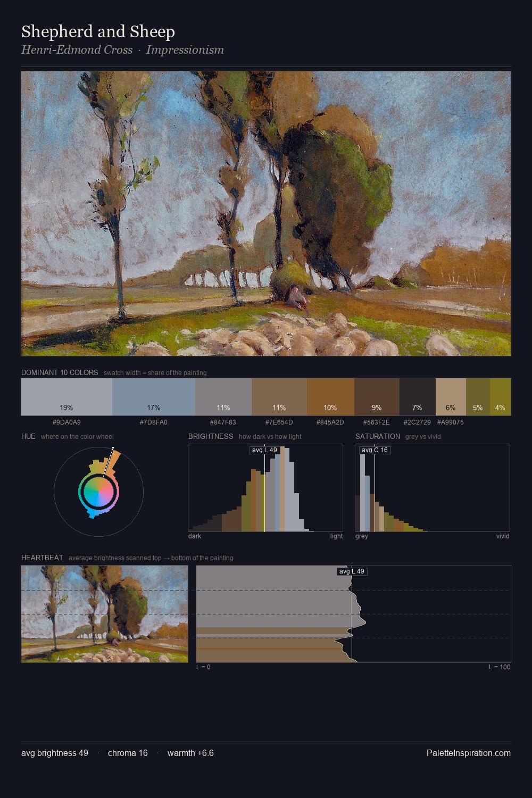Click the L = 0 axis label
The height and width of the screenshot is (798, 532).
pos(203,667)
